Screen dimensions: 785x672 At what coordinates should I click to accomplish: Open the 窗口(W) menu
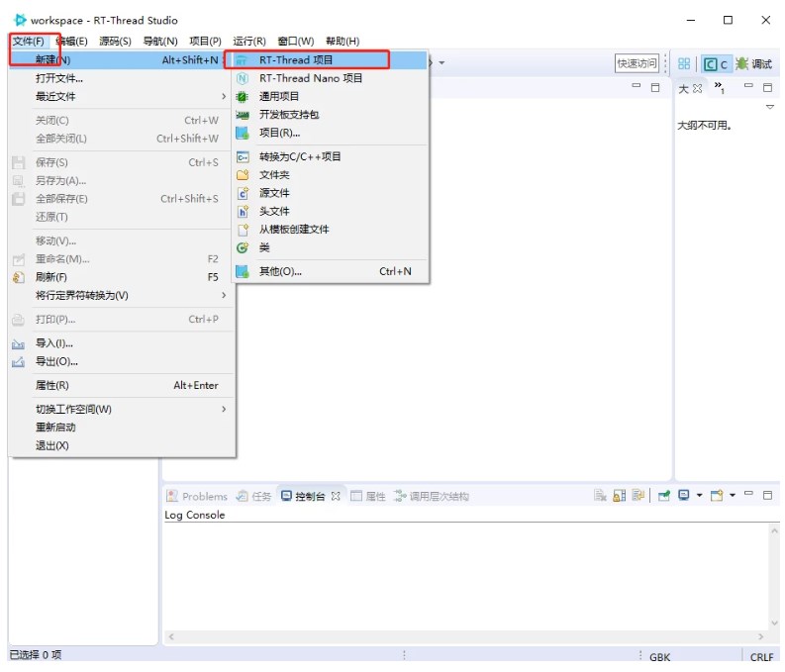pyautogui.click(x=296, y=41)
